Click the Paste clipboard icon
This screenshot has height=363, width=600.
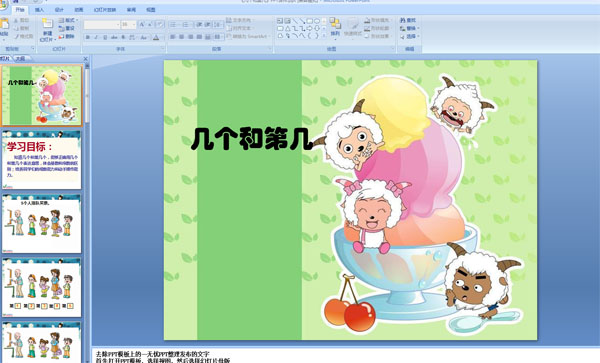[4, 24]
